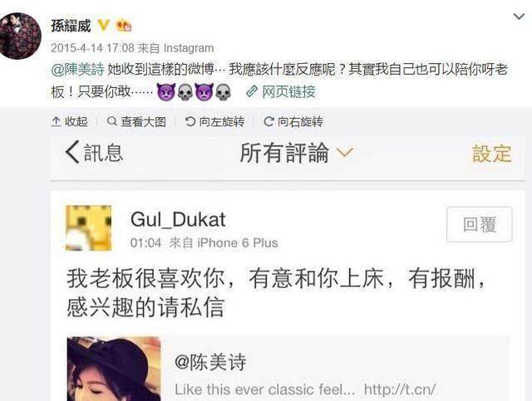Rotate the image right with 向右旋转

pos(293,121)
